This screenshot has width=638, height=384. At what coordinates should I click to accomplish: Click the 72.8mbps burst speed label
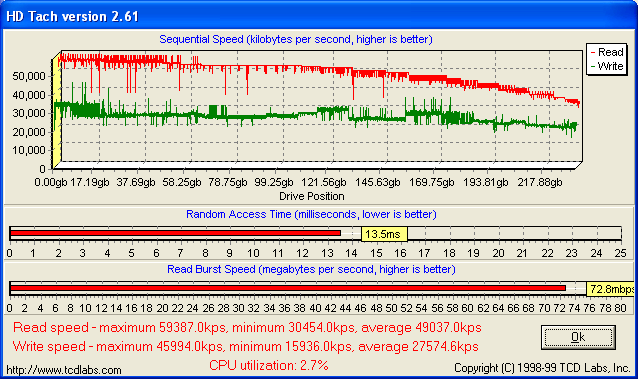tap(611, 289)
